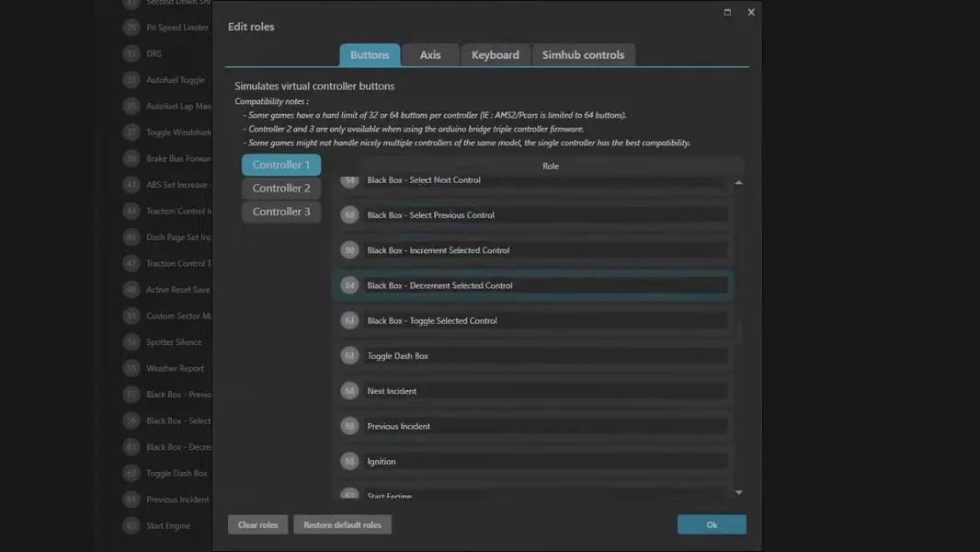Select the Previous Incident role in dialog
This screenshot has height=552, width=980.
546,426
